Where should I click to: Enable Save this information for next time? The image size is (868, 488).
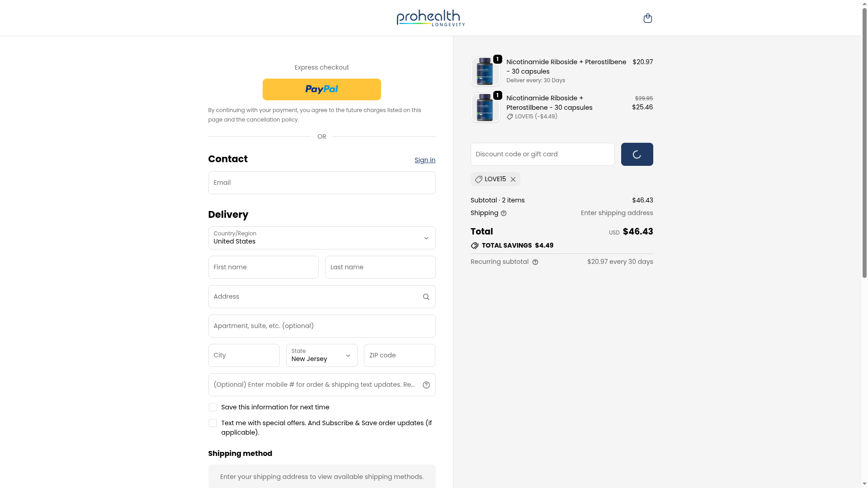click(213, 407)
